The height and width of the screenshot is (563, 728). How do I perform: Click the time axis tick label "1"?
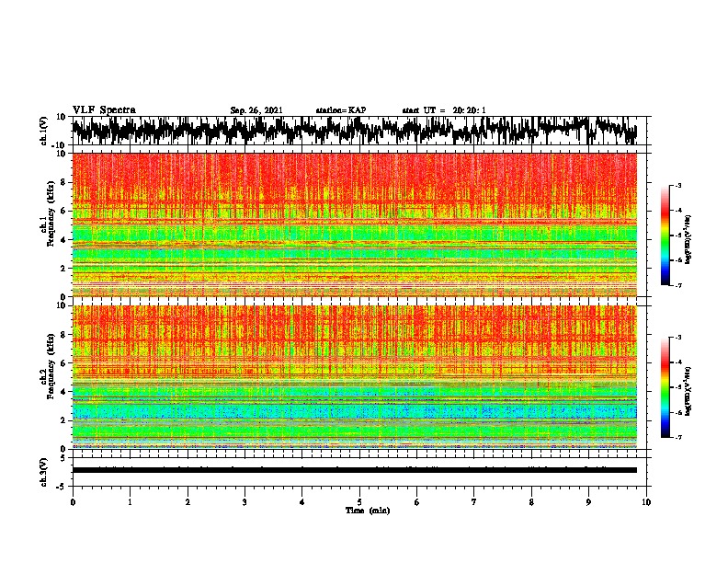click(130, 502)
